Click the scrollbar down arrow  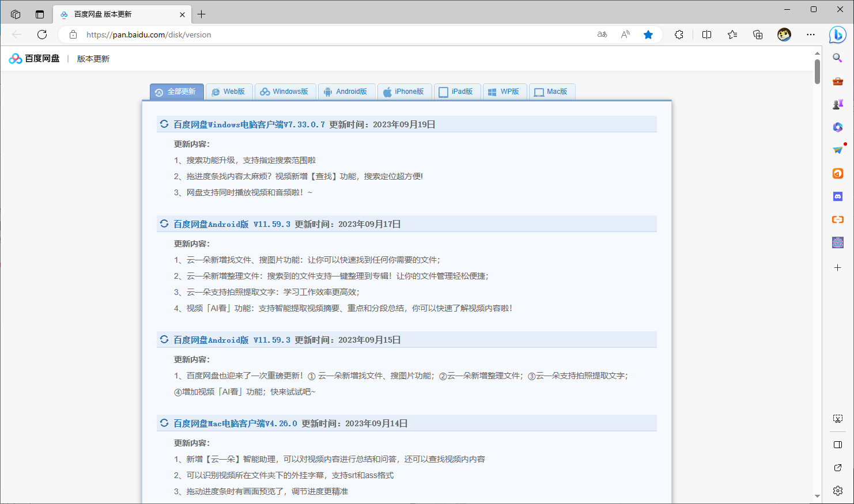pos(817,496)
